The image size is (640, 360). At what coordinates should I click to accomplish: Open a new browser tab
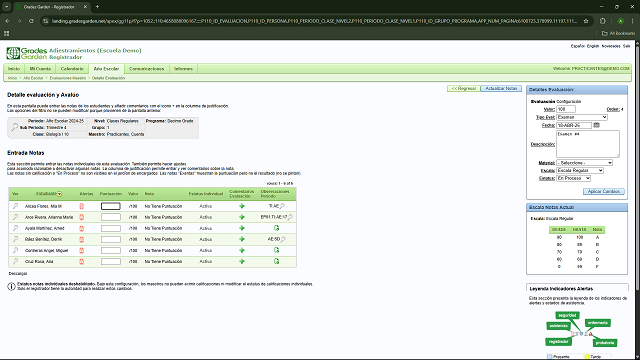point(97,7)
